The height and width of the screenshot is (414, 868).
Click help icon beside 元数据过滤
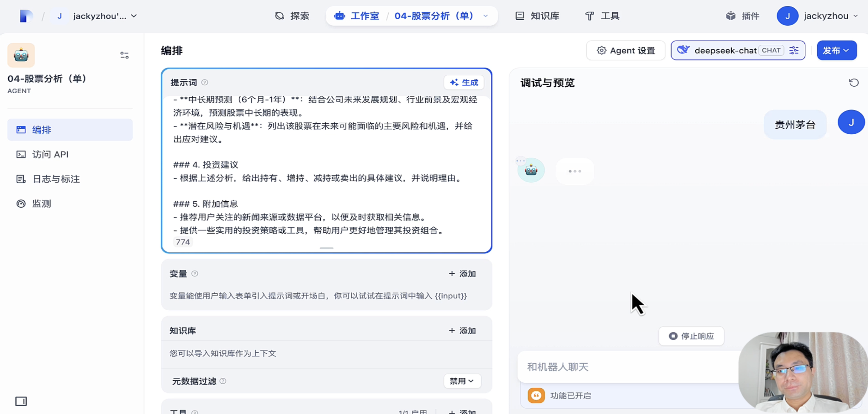click(223, 381)
